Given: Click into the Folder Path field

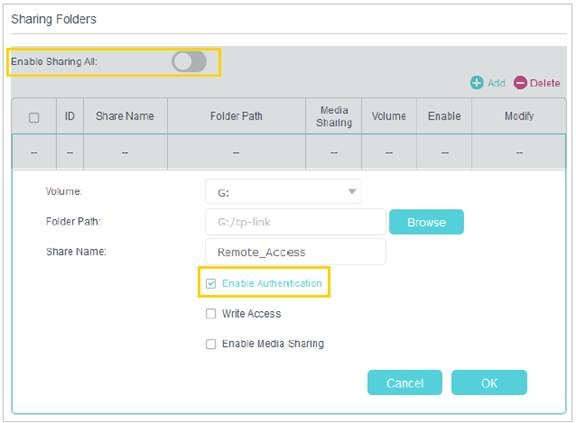Looking at the screenshot, I should [x=295, y=222].
